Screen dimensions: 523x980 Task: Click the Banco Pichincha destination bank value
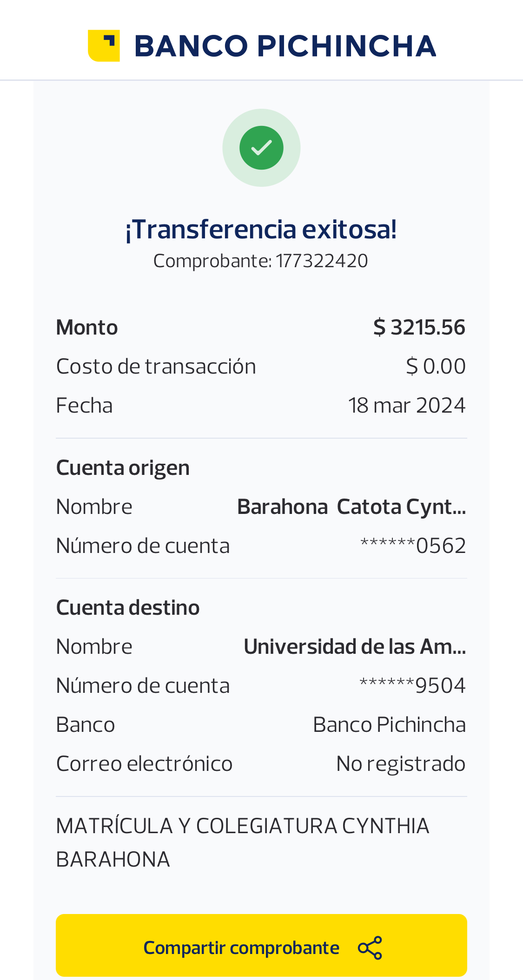(389, 725)
